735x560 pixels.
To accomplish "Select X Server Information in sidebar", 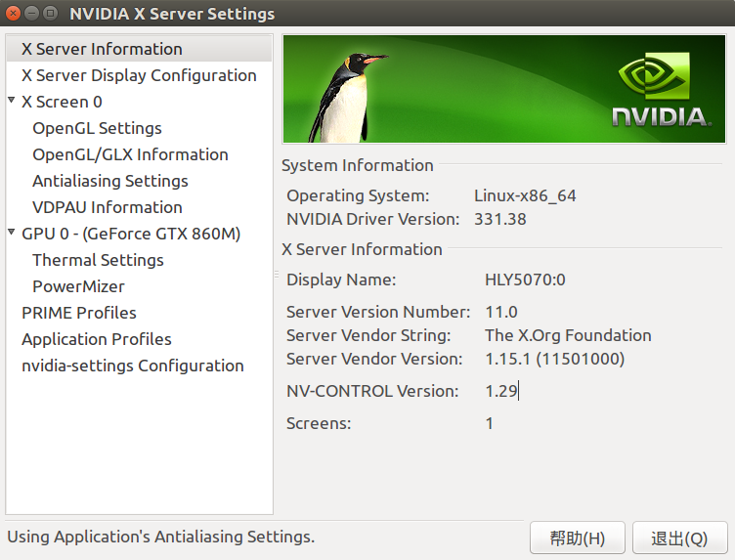I will 139,49.
